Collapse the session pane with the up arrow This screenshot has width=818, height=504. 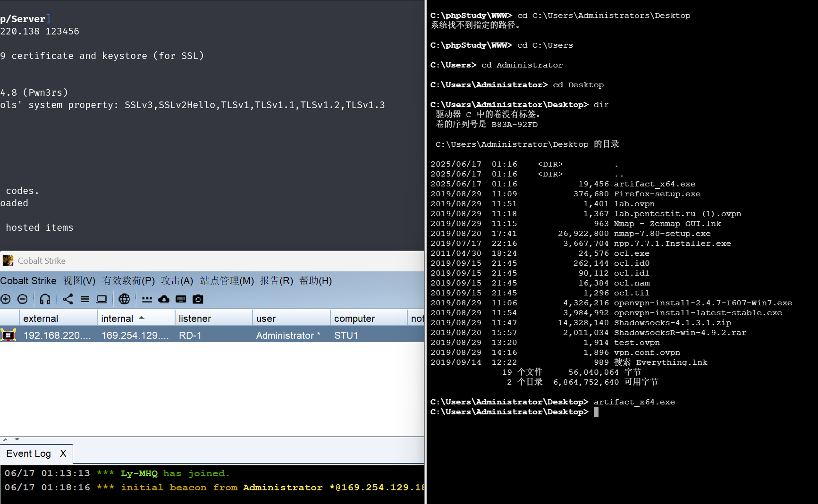6,439
